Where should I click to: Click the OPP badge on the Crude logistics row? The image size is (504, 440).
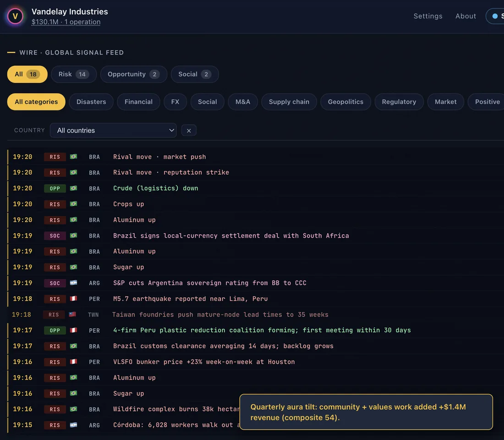pos(55,188)
